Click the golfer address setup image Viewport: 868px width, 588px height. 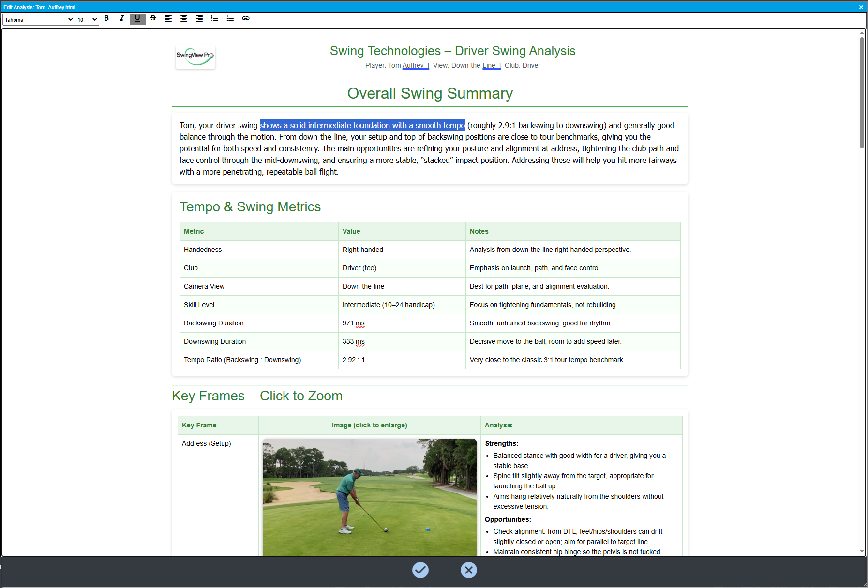pyautogui.click(x=369, y=497)
